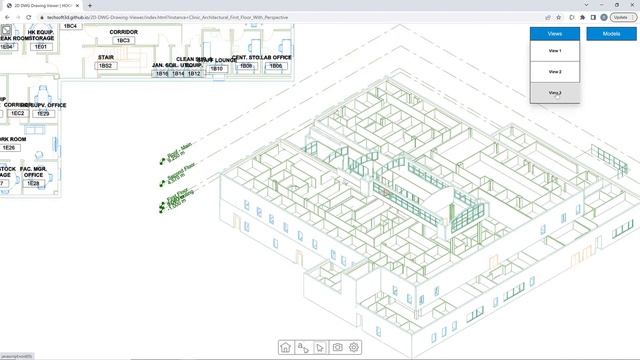Reload the page with the refresh icon
The height and width of the screenshot is (360, 640).
click(x=29, y=17)
